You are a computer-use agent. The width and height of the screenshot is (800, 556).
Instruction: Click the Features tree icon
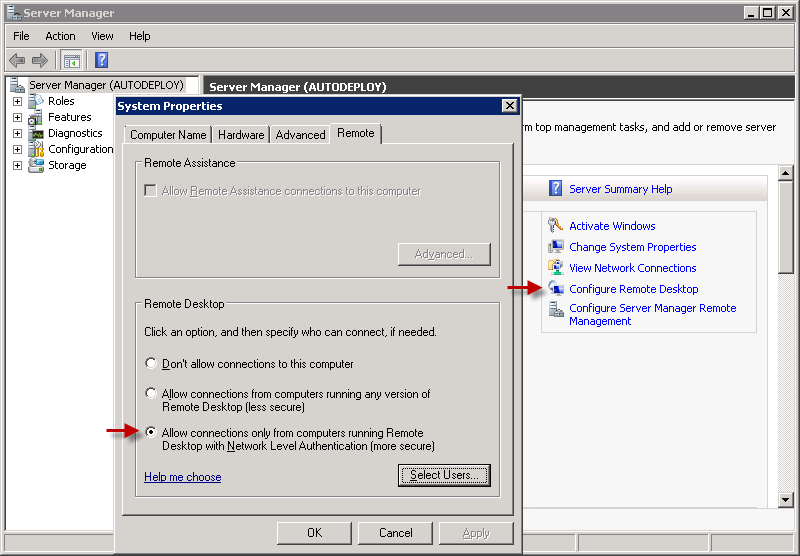point(36,117)
